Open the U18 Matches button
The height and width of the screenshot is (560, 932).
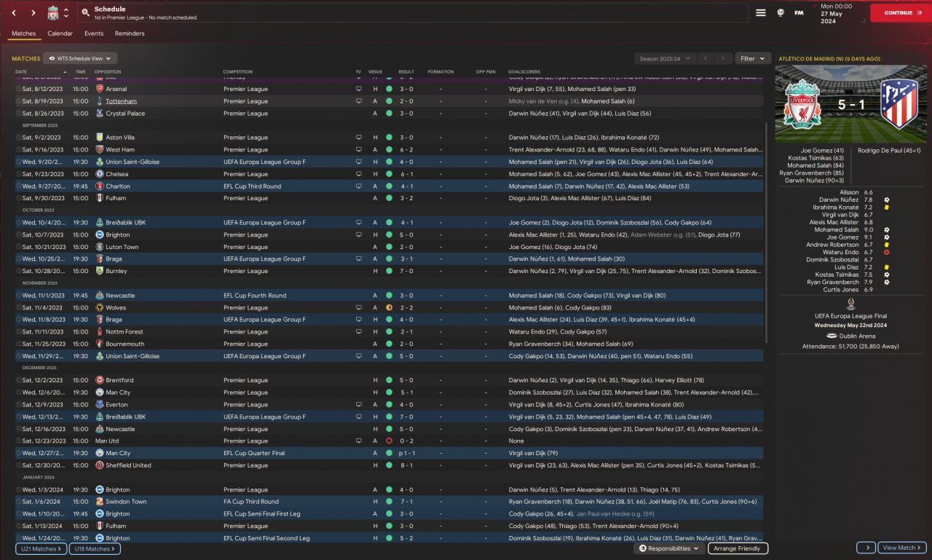95,548
